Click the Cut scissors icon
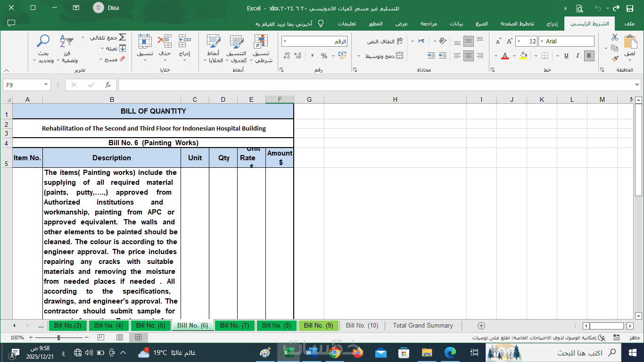Image resolution: width=644 pixels, height=362 pixels. pyautogui.click(x=615, y=37)
